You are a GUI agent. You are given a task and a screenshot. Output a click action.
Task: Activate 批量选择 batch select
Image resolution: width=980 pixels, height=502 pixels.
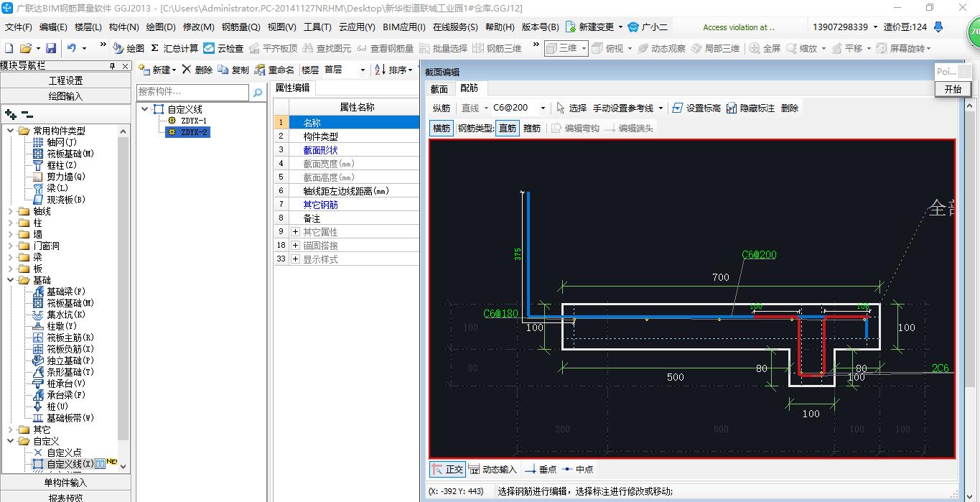tap(444, 48)
